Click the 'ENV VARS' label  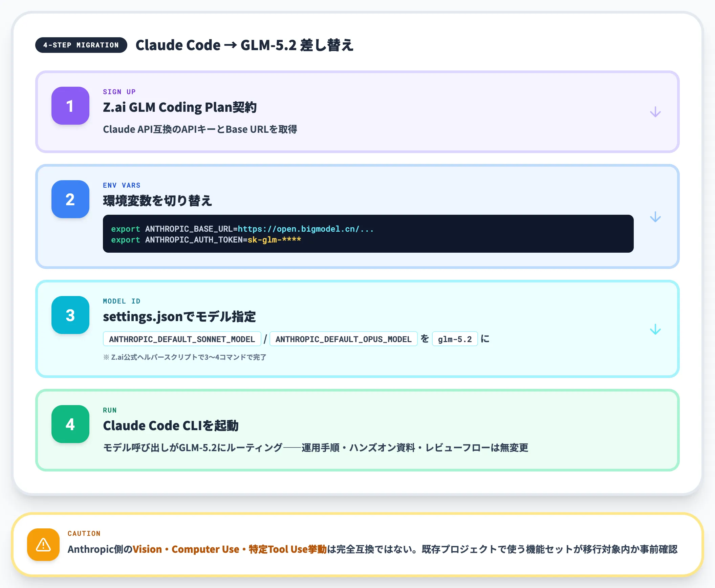pyautogui.click(x=122, y=185)
